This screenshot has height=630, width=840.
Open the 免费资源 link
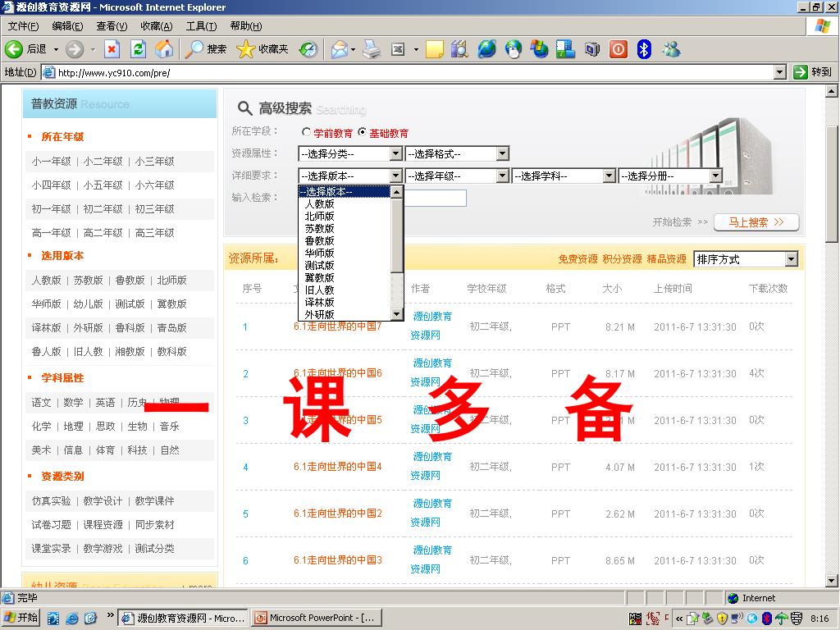pyautogui.click(x=577, y=259)
